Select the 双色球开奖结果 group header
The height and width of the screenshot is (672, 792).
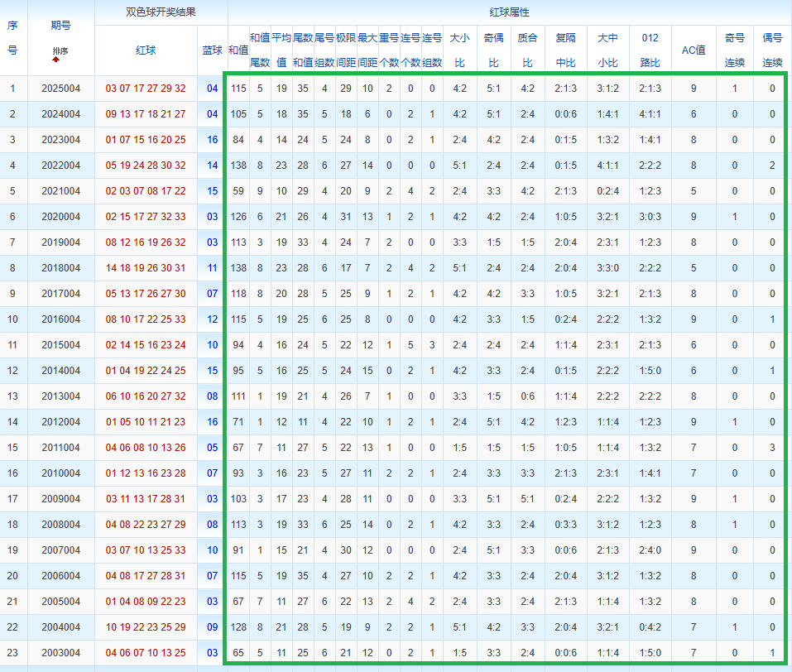pyautogui.click(x=161, y=12)
